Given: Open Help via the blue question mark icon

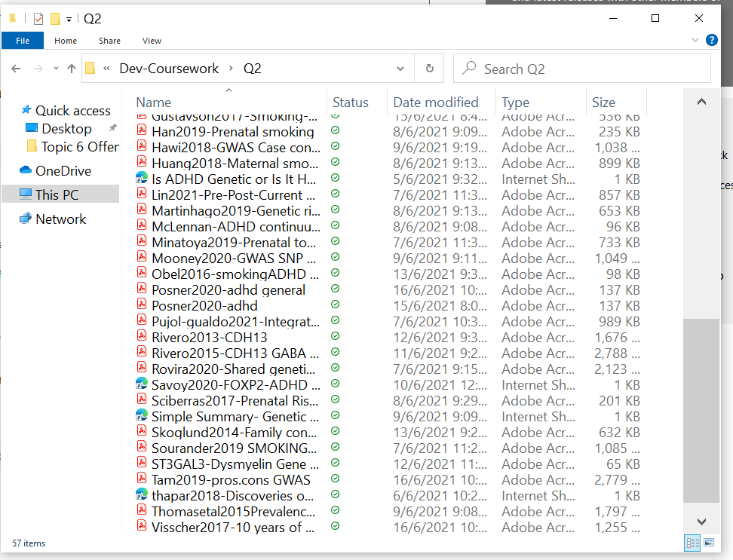Looking at the screenshot, I should click(711, 40).
